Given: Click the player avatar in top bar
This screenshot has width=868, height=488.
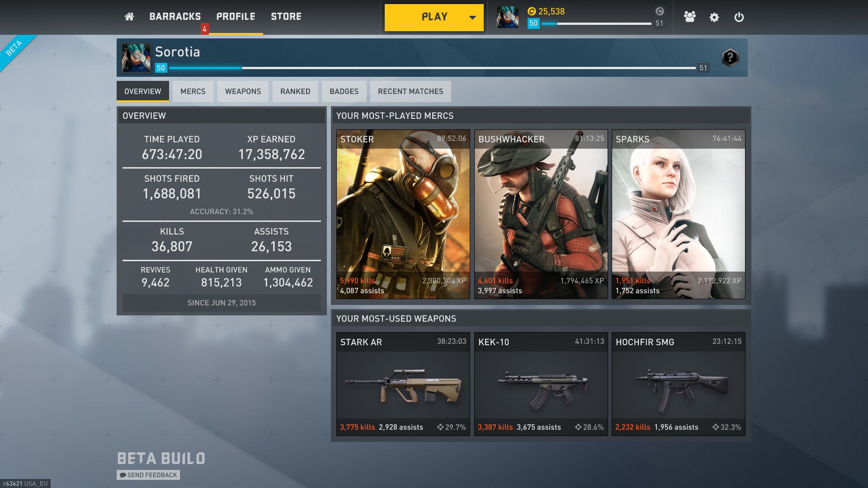Looking at the screenshot, I should [508, 17].
